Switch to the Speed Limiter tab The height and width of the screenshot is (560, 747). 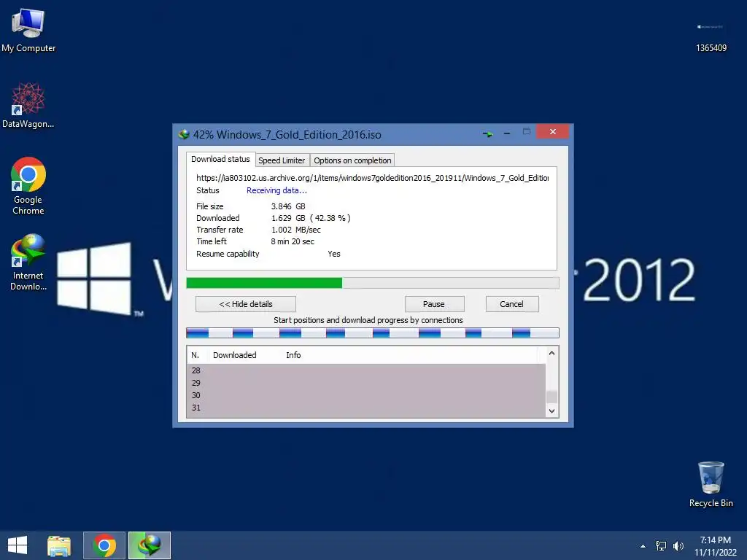point(282,160)
